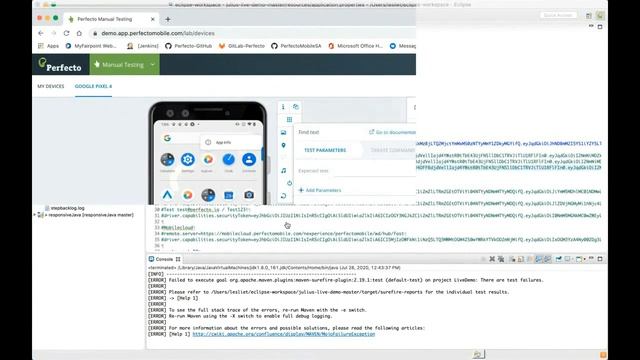This screenshot has height=360, width=640.
Task: Toggle Show Console When Standard Error Changes
Action: (x=547, y=259)
